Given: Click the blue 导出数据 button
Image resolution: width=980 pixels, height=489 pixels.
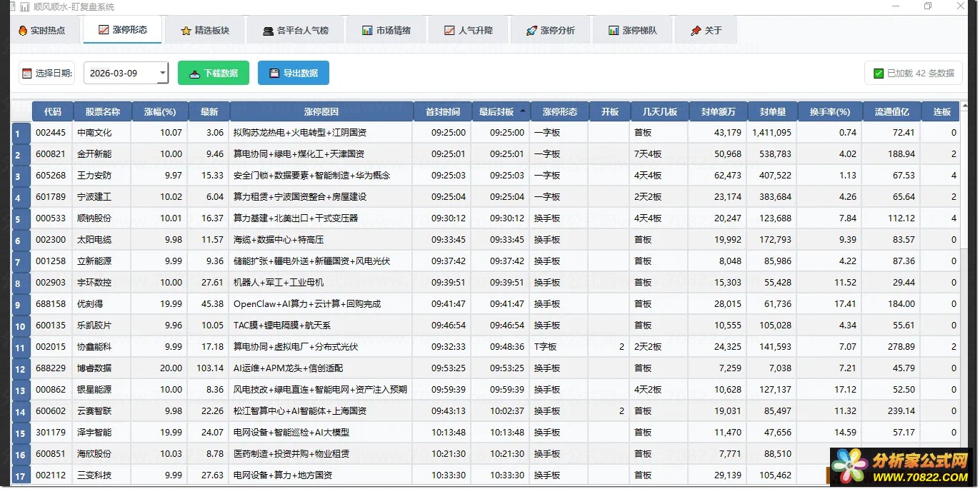Looking at the screenshot, I should coord(293,73).
